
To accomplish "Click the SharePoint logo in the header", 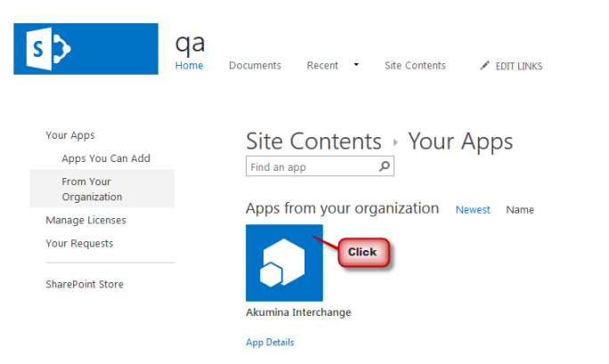I will [x=85, y=49].
